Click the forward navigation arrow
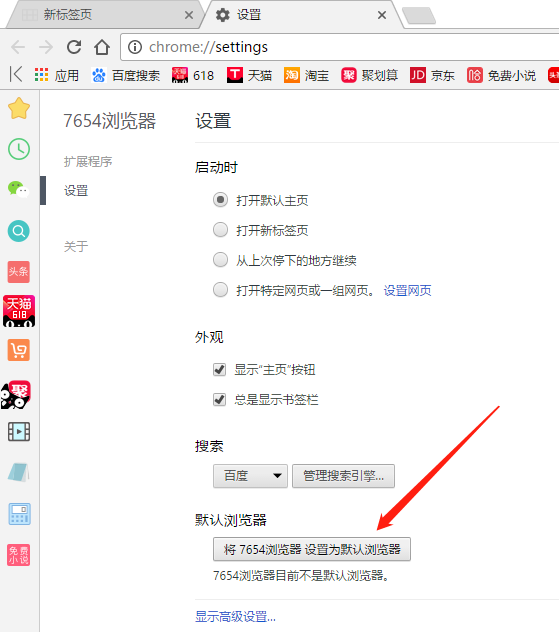Image resolution: width=559 pixels, height=632 pixels. pos(46,47)
